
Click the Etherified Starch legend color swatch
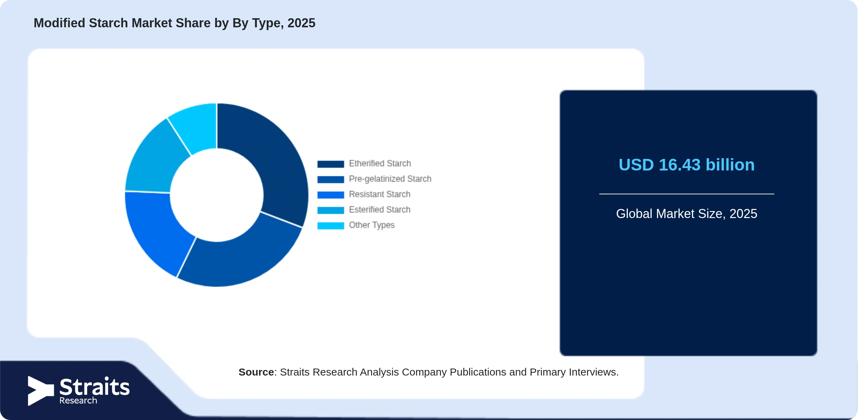pyautogui.click(x=330, y=164)
